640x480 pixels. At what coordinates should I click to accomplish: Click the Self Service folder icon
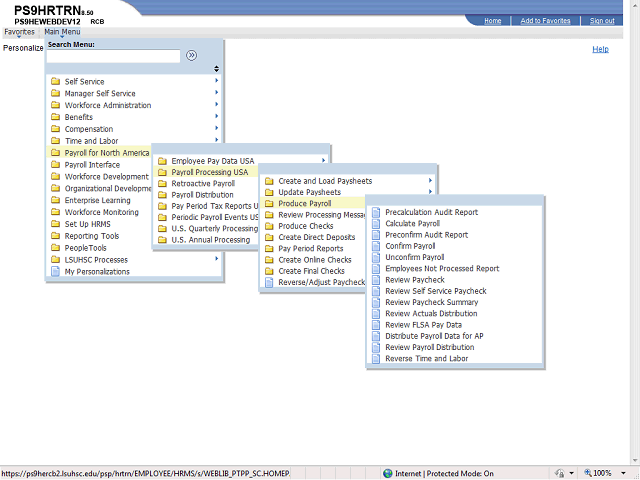coord(56,81)
